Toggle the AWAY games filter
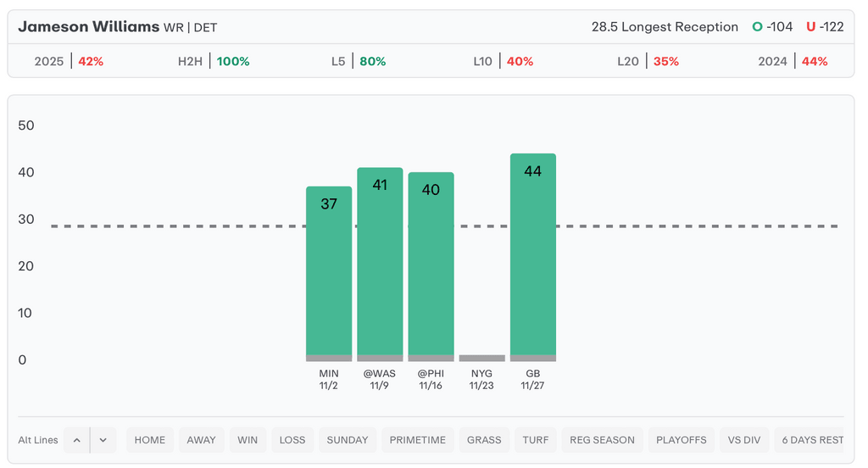Image resolution: width=868 pixels, height=468 pixels. (x=202, y=440)
